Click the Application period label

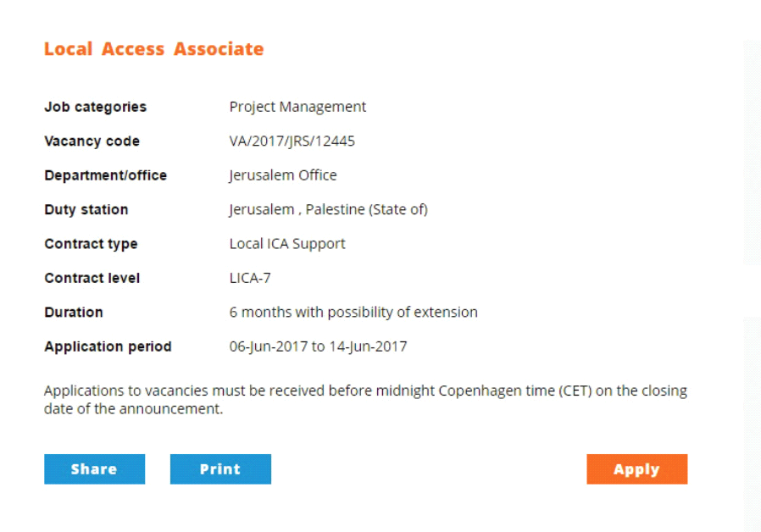pos(108,346)
